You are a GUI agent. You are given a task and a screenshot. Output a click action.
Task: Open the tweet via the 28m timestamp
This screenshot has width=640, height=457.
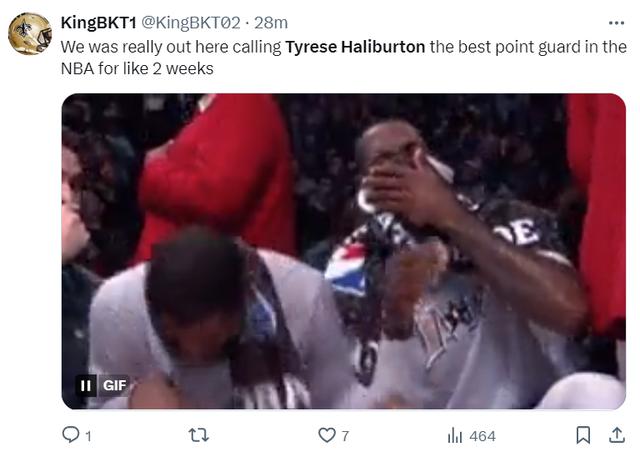pos(271,23)
